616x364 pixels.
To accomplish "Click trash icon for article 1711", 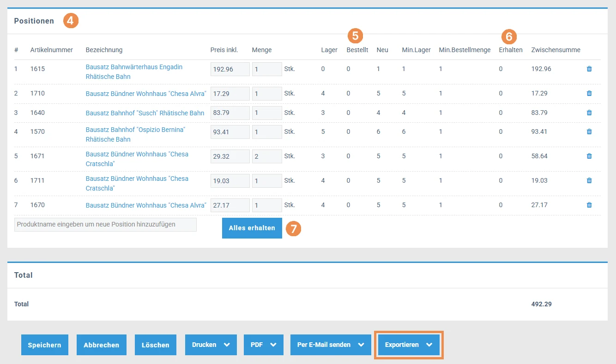I will (589, 180).
